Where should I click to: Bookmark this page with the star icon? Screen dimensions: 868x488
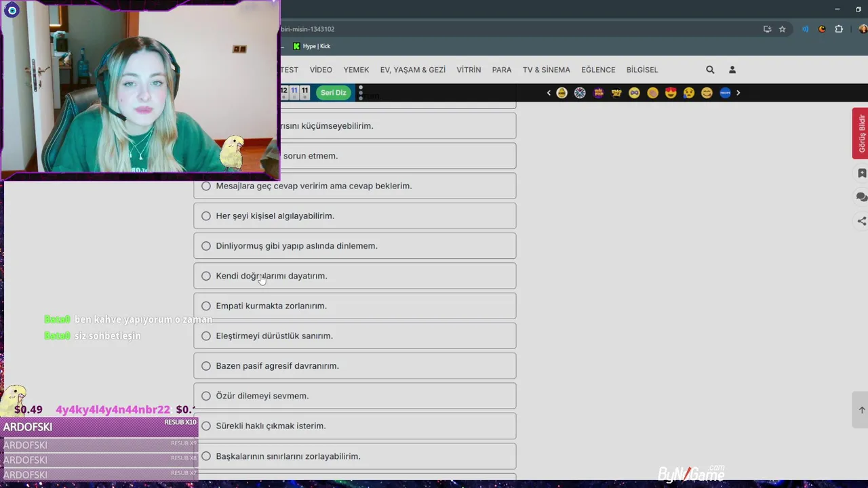782,29
